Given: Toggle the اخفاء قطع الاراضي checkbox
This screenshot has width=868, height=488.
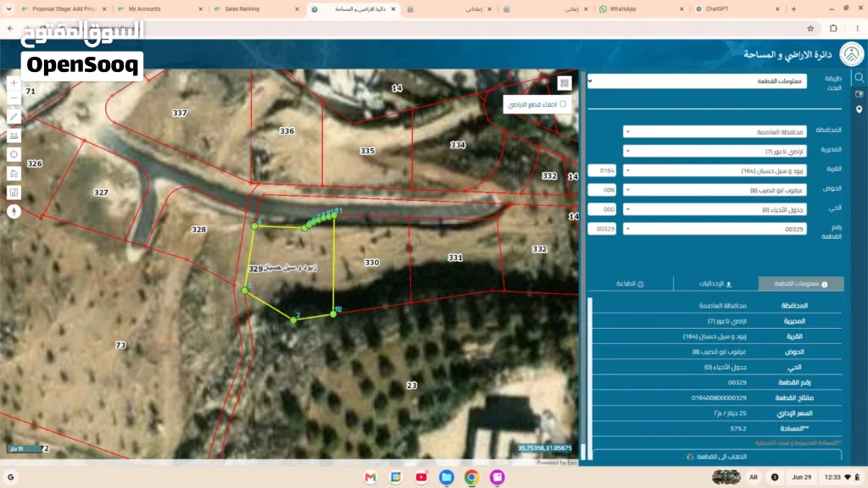Looking at the screenshot, I should pyautogui.click(x=563, y=104).
